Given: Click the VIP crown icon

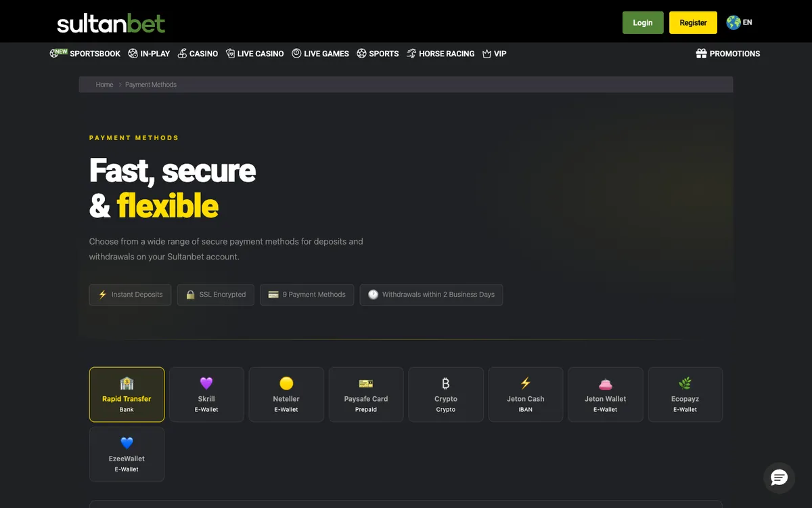Looking at the screenshot, I should (487, 54).
